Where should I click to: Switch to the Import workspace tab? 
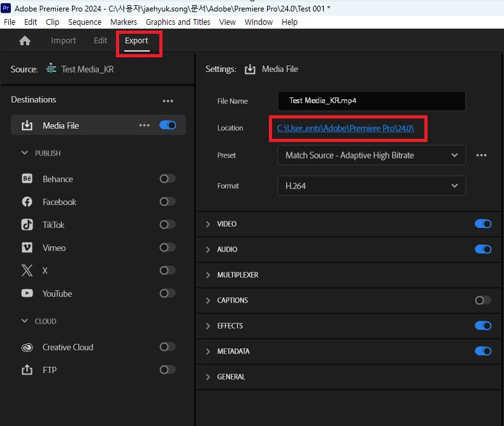pos(63,41)
